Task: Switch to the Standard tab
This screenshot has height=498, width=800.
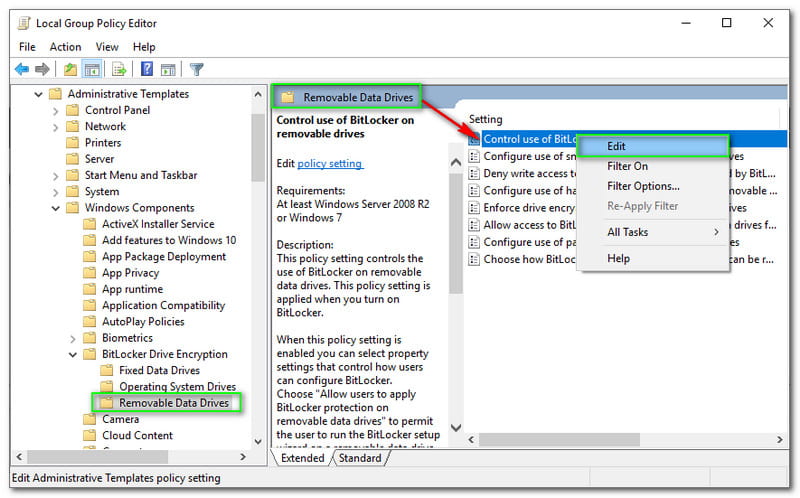Action: 360,458
